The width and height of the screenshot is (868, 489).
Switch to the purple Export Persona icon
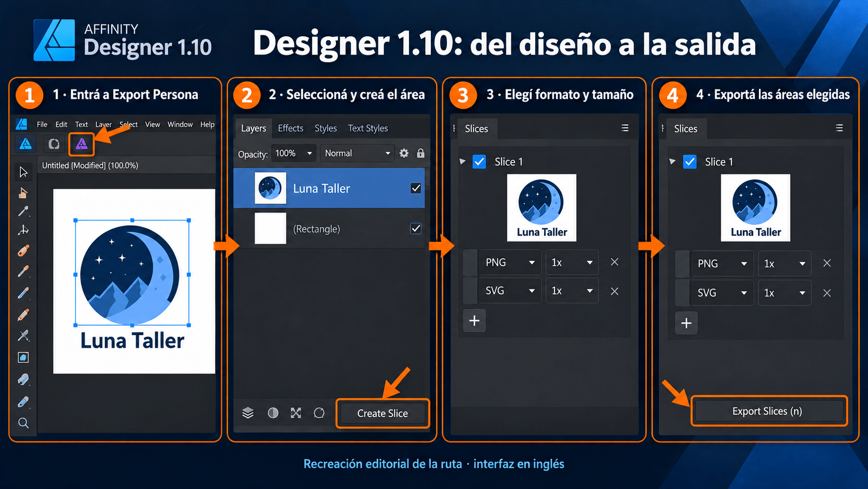tap(82, 144)
